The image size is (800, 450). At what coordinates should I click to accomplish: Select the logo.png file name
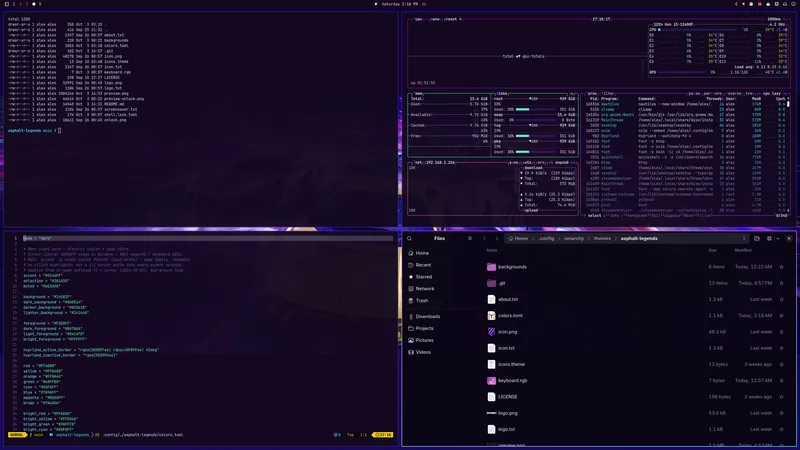(x=508, y=413)
